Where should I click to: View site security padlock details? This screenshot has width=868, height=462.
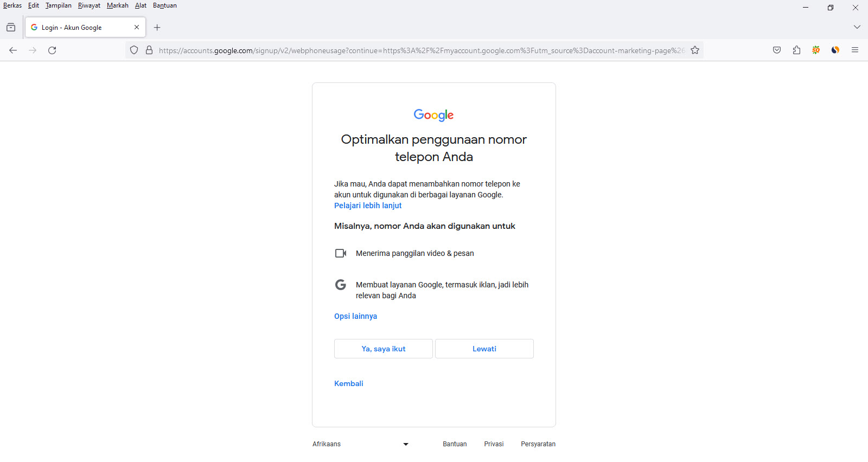pyautogui.click(x=149, y=50)
